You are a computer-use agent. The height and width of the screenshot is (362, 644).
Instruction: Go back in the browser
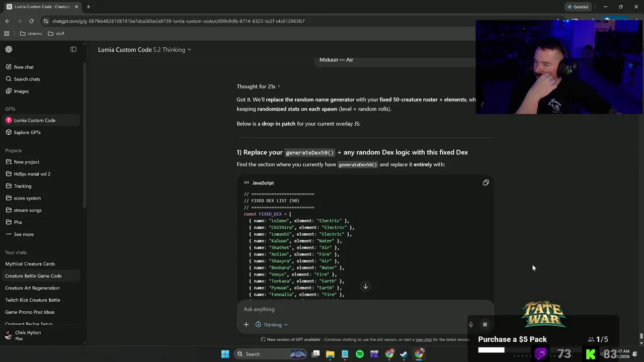click(7, 21)
